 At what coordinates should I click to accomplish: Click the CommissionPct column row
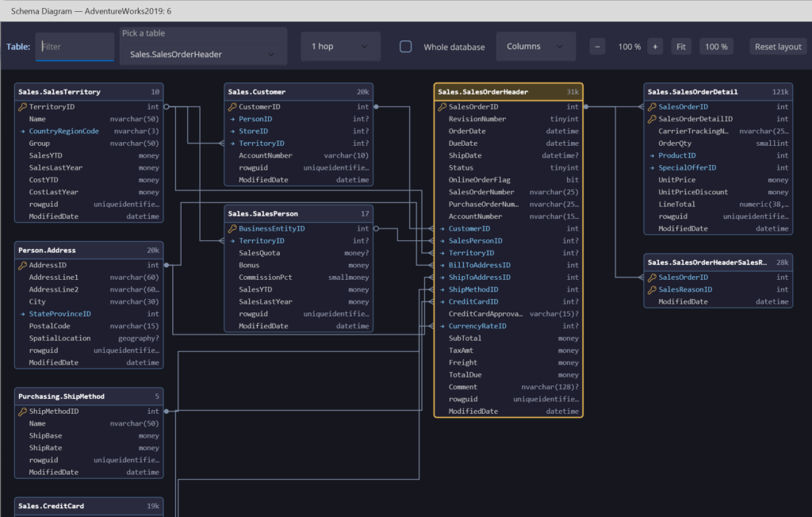[299, 278]
